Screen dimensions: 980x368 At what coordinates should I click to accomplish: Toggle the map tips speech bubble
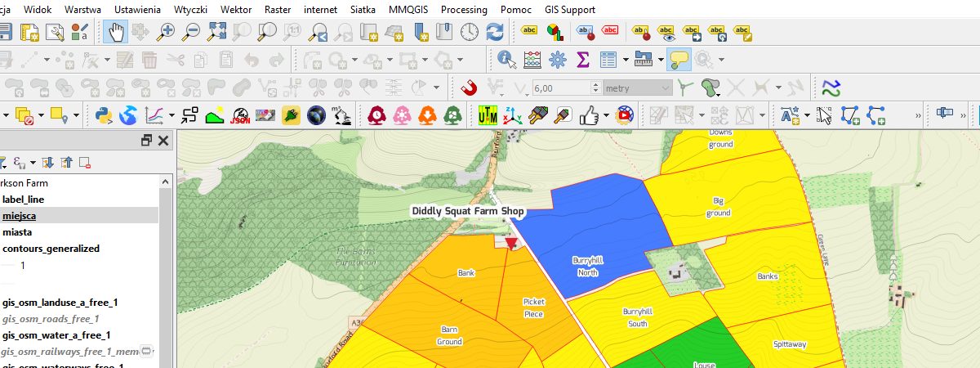click(678, 59)
